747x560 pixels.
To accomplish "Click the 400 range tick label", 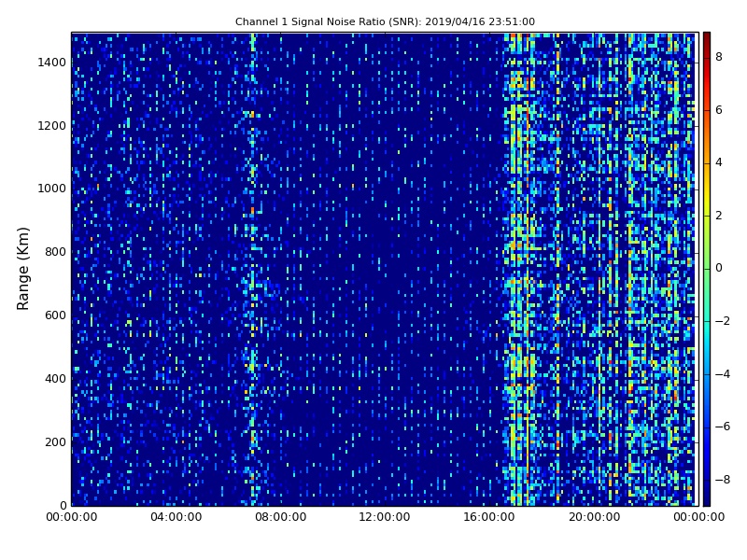I will 55,379.
